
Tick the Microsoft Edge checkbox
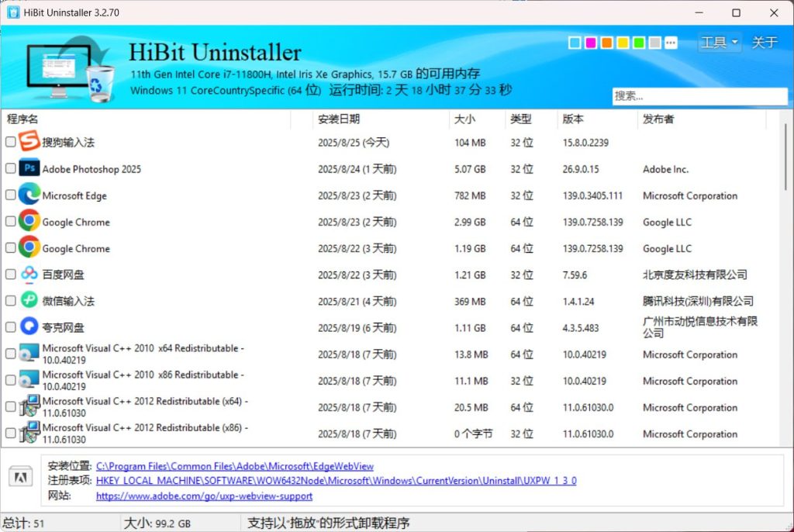pos(10,195)
